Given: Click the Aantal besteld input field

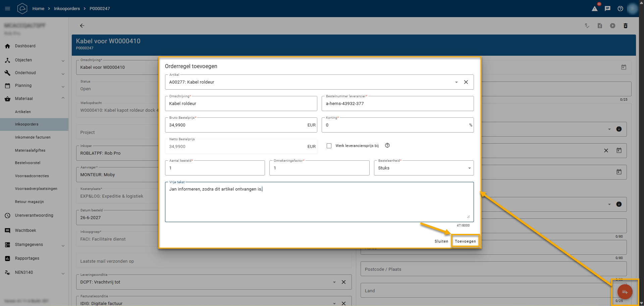Looking at the screenshot, I should [215, 168].
